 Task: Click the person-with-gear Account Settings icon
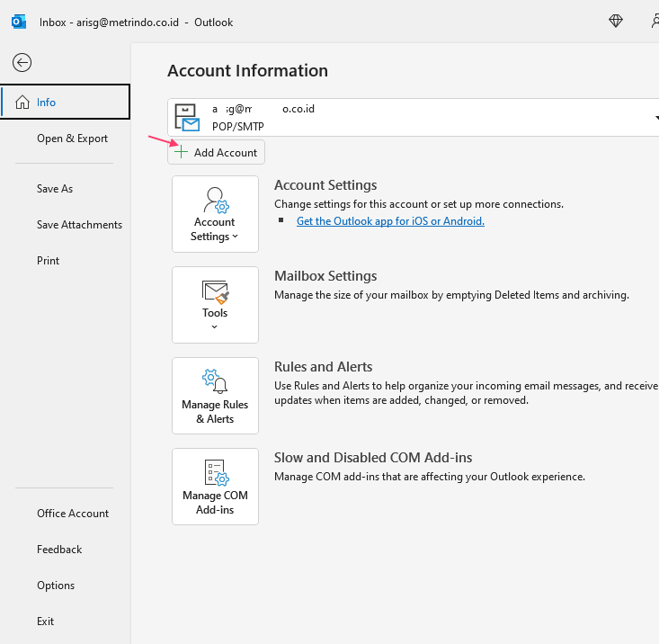(x=216, y=201)
